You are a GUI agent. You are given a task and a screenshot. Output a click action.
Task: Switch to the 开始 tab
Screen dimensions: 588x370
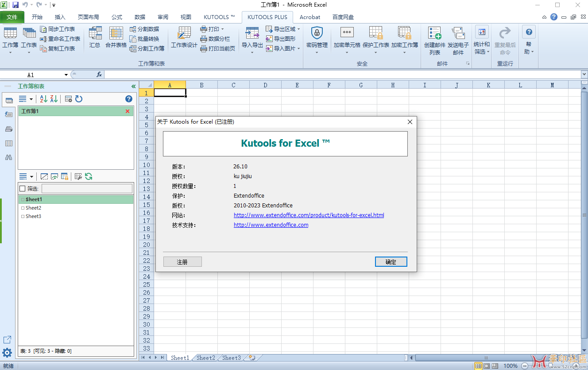(37, 17)
